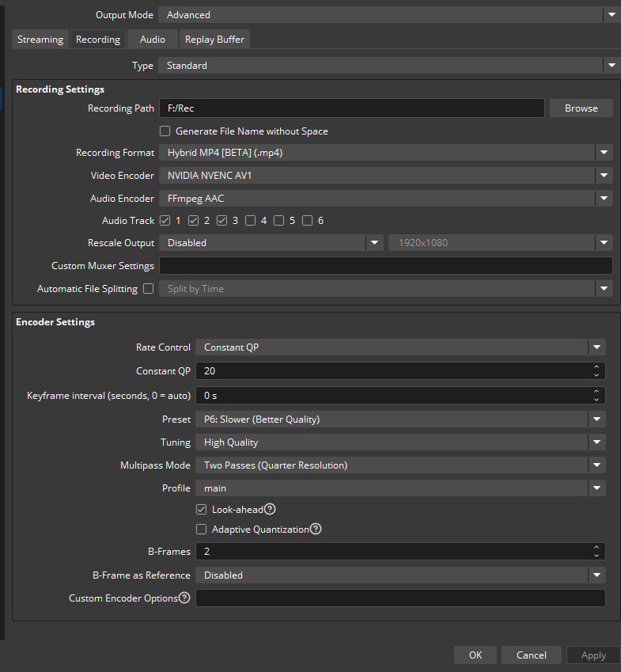Click the Custom Muxer Settings field

(386, 266)
